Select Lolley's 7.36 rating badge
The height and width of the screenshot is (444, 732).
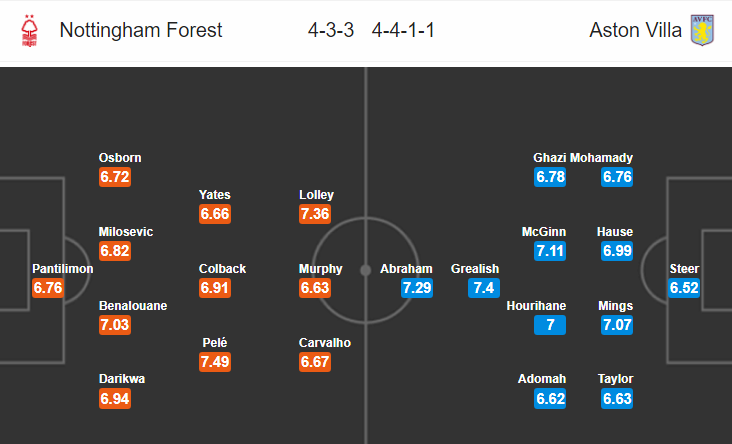[x=315, y=214]
